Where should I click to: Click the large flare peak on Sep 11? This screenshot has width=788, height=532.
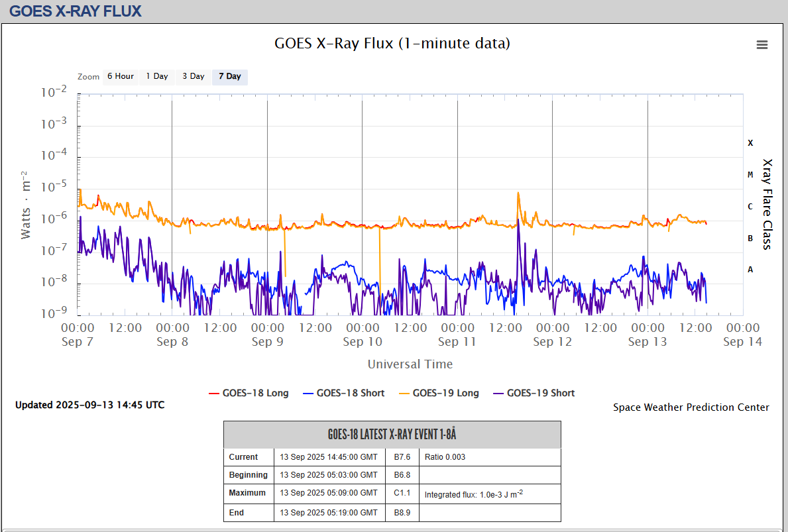(518, 194)
